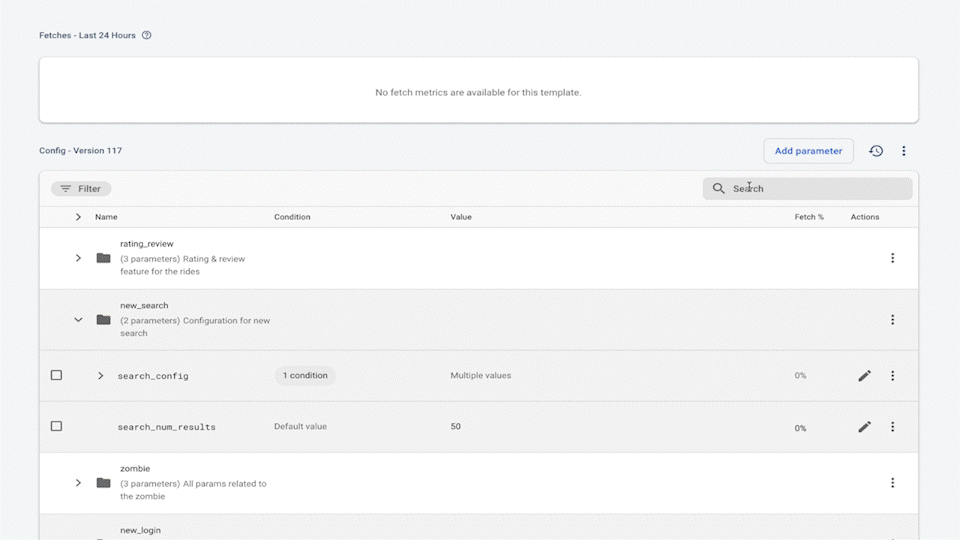Click the Add parameter button
The image size is (960, 540).
click(x=808, y=151)
